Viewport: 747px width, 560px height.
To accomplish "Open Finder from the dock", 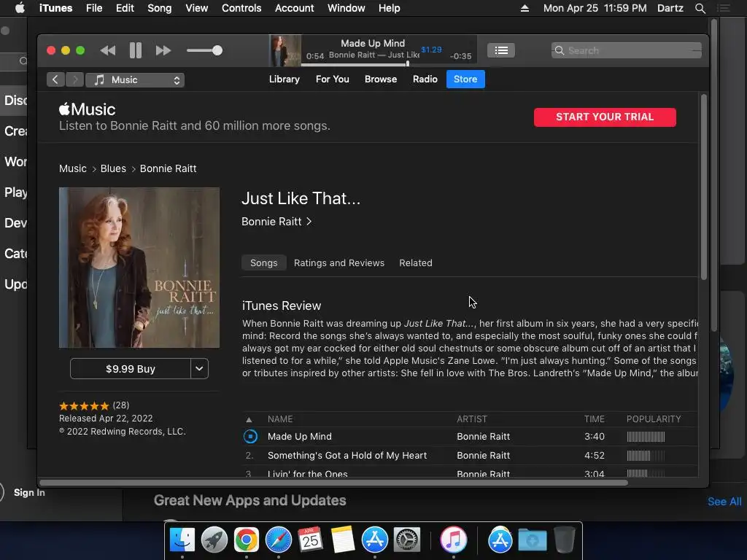I will (x=182, y=540).
